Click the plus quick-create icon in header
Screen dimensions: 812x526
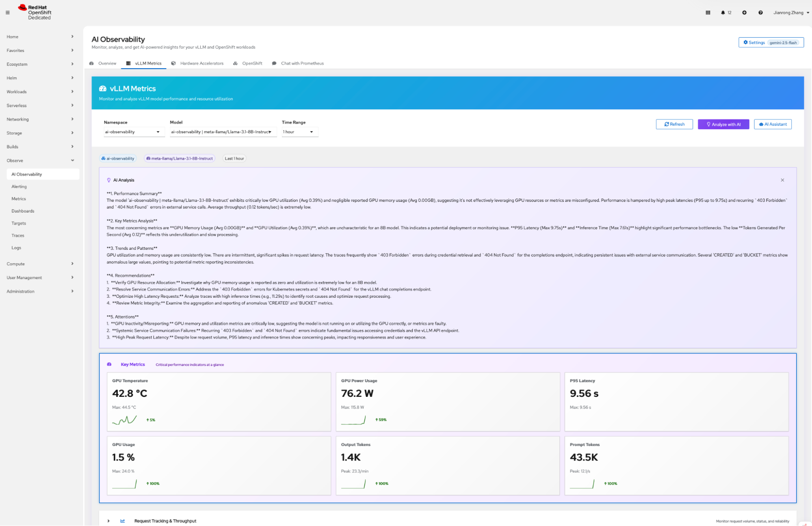744,13
